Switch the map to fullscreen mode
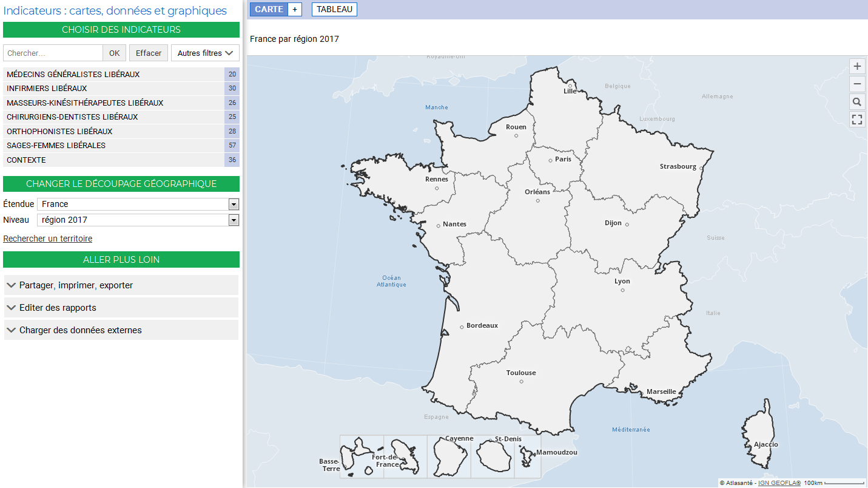Screen dimensions: 868x488 pyautogui.click(x=857, y=120)
